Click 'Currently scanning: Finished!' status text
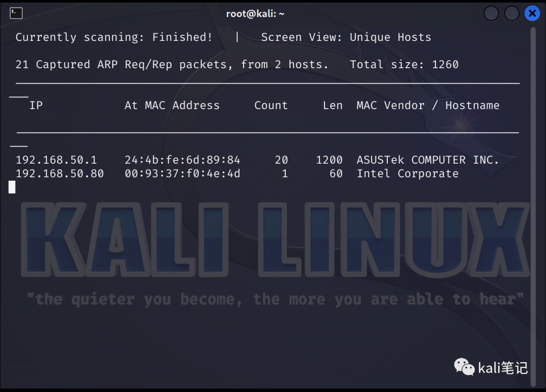Image resolution: width=546 pixels, height=392 pixels. coord(114,37)
